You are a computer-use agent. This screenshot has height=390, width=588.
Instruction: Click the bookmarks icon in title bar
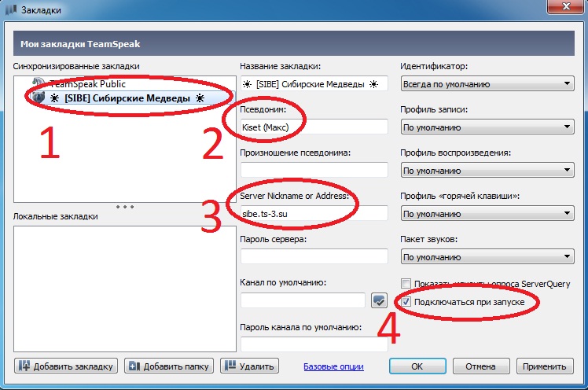tap(11, 9)
